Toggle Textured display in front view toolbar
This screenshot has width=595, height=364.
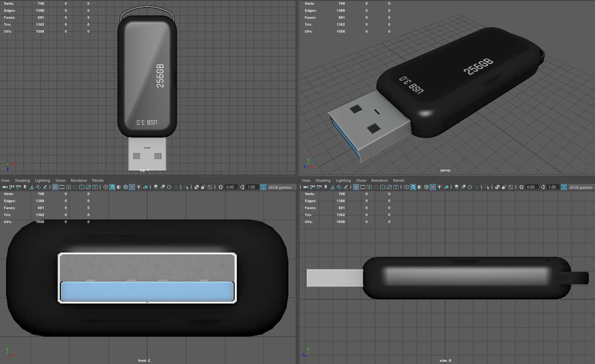click(x=132, y=187)
